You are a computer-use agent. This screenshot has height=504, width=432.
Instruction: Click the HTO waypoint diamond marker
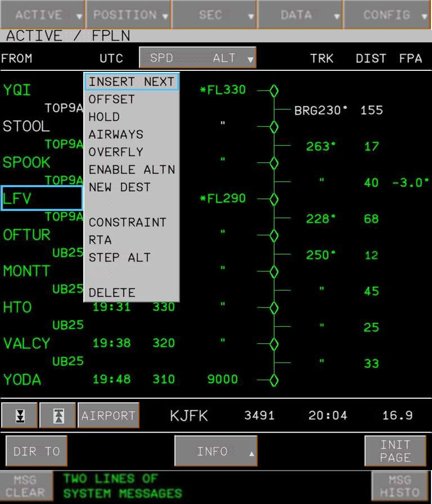[x=274, y=308]
